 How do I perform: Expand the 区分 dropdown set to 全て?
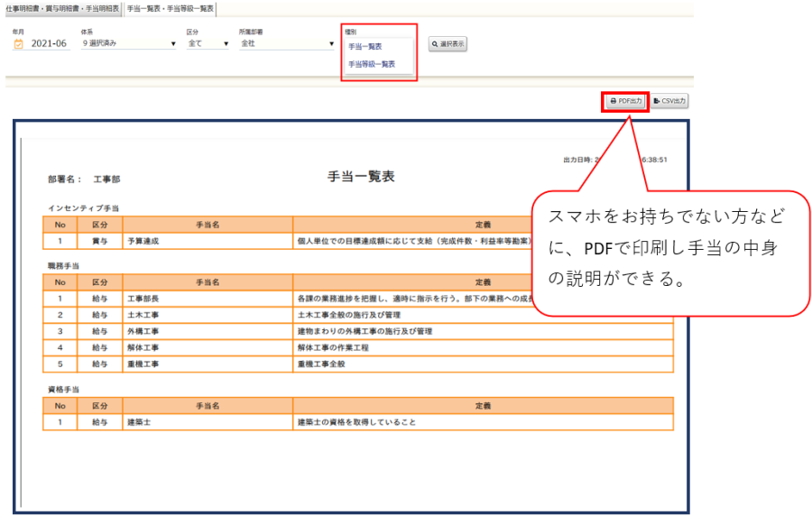(208, 43)
